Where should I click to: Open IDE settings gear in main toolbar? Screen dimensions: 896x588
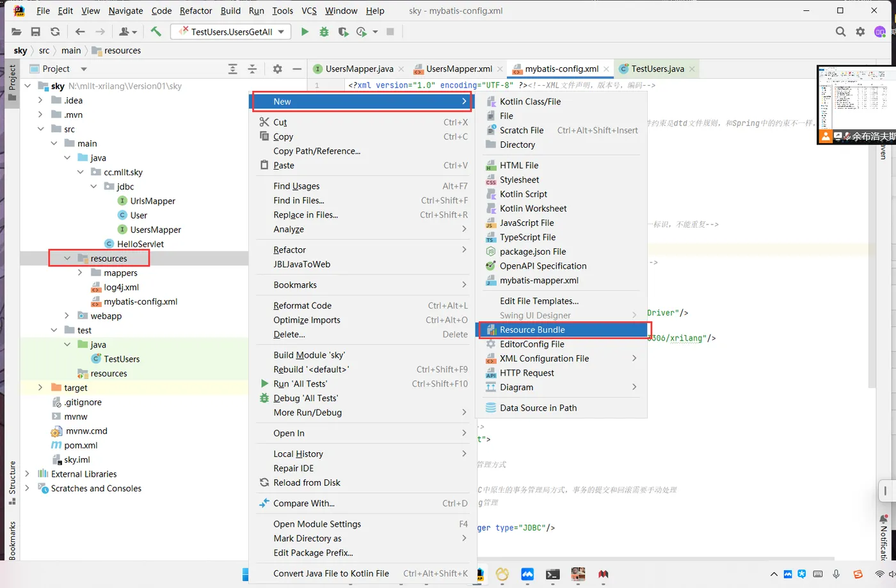[860, 31]
